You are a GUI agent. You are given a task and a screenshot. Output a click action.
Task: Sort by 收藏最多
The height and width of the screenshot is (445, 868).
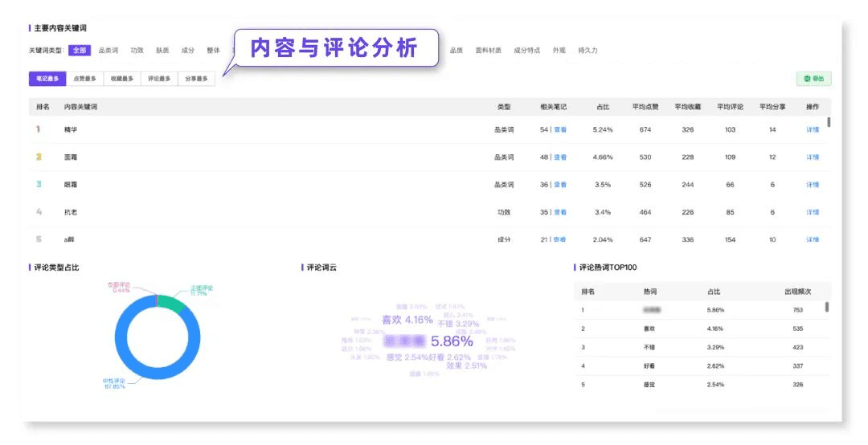pyautogui.click(x=122, y=80)
